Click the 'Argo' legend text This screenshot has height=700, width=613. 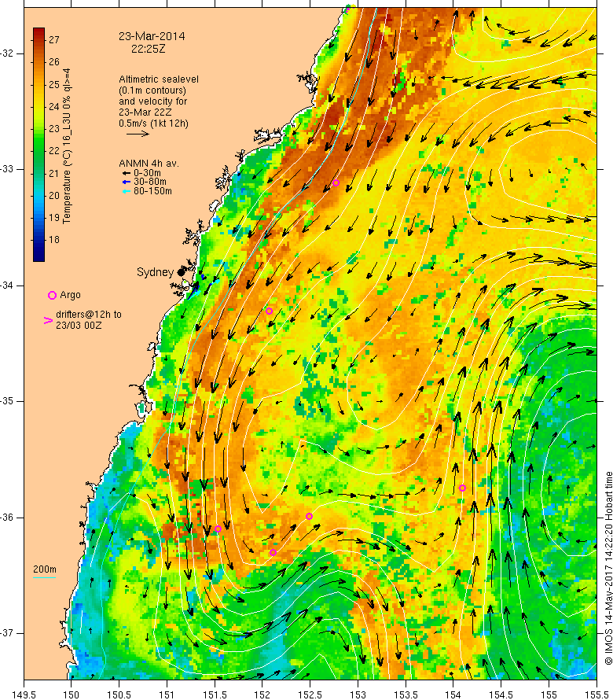(x=70, y=295)
